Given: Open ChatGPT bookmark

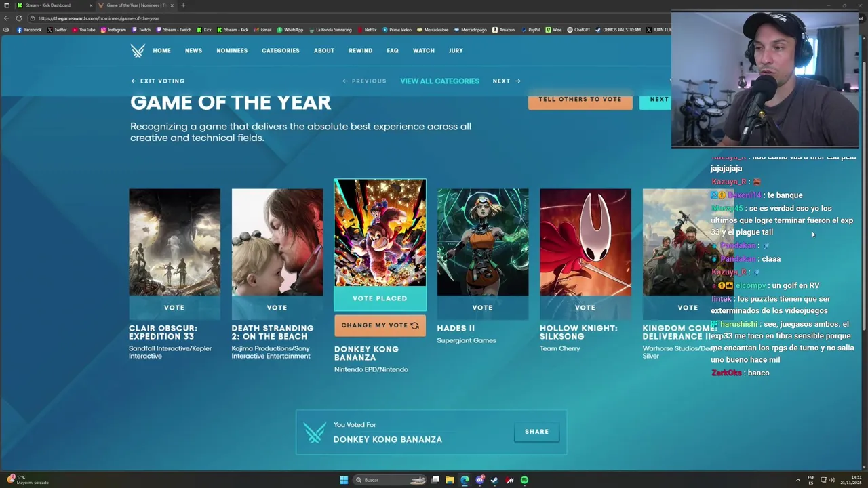Looking at the screenshot, I should [x=579, y=30].
